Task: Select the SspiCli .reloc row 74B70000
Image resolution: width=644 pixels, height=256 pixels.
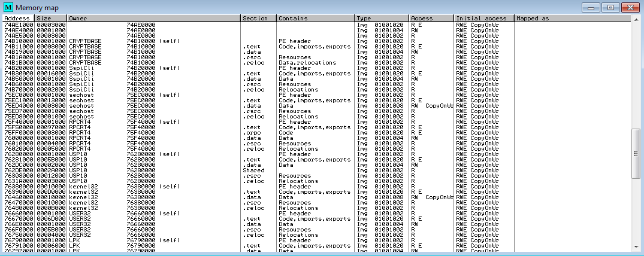Action: 317,90
